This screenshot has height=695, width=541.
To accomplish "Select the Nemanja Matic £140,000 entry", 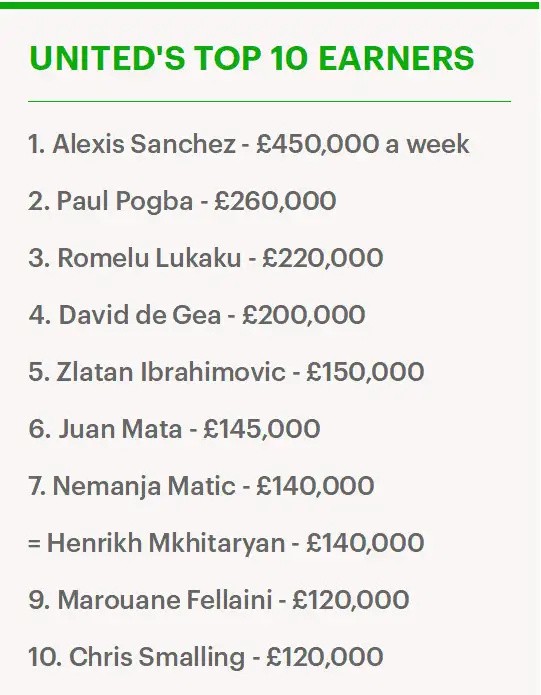I will pyautogui.click(x=201, y=486).
